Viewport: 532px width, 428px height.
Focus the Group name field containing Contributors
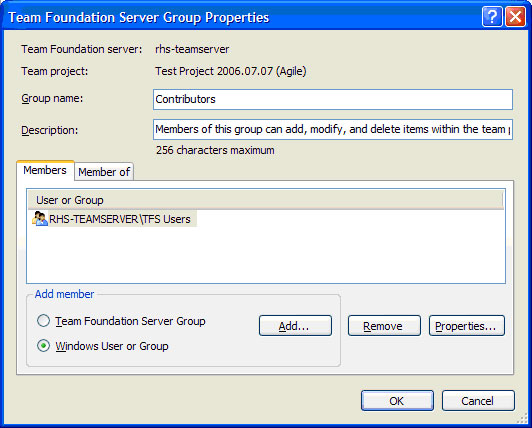click(333, 99)
